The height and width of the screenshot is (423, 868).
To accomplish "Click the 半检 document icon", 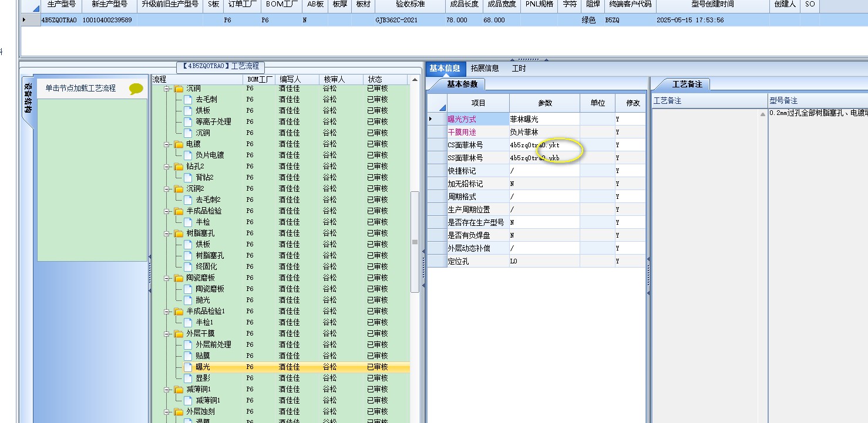I will (188, 222).
